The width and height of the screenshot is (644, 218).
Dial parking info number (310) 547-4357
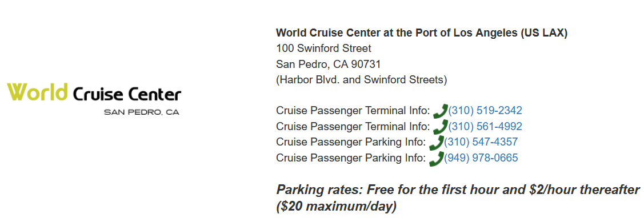481,142
